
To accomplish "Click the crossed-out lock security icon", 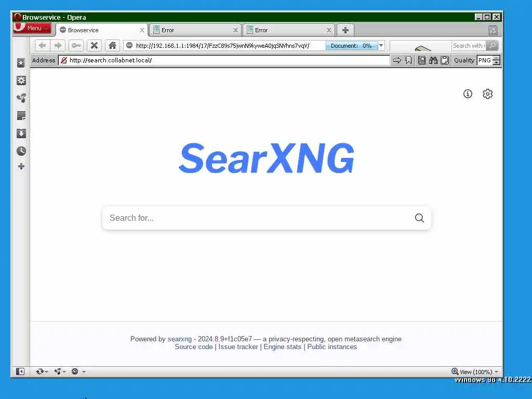I will click(x=63, y=60).
